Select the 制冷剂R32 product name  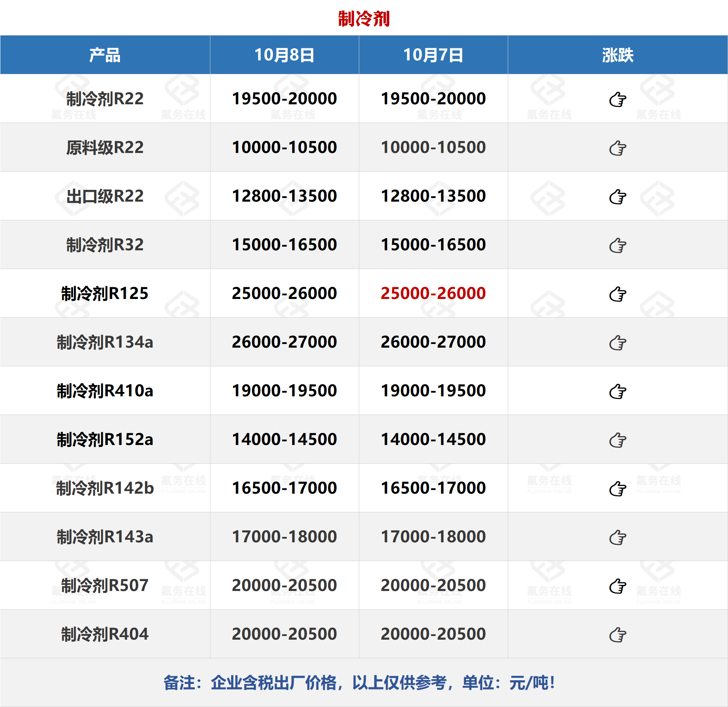[x=105, y=245]
